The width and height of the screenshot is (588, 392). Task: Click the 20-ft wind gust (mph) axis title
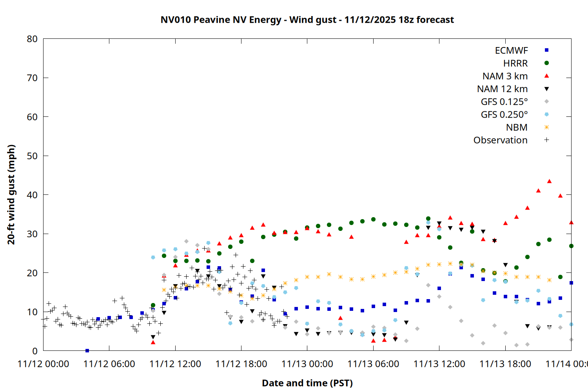[11, 194]
